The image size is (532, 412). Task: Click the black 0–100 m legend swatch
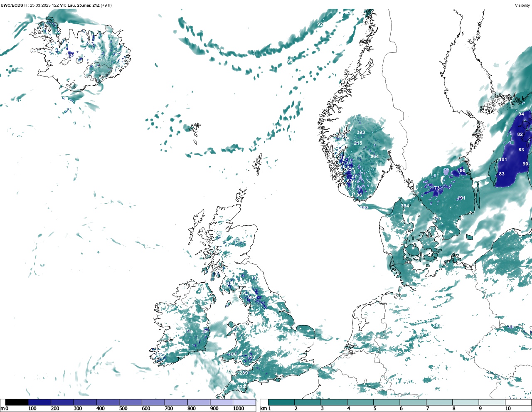[x=17, y=402]
